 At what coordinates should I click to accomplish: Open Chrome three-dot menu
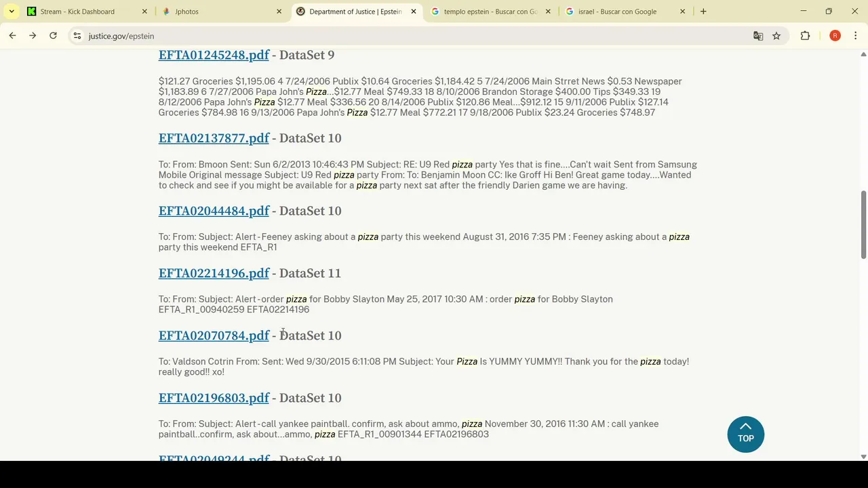(x=855, y=36)
